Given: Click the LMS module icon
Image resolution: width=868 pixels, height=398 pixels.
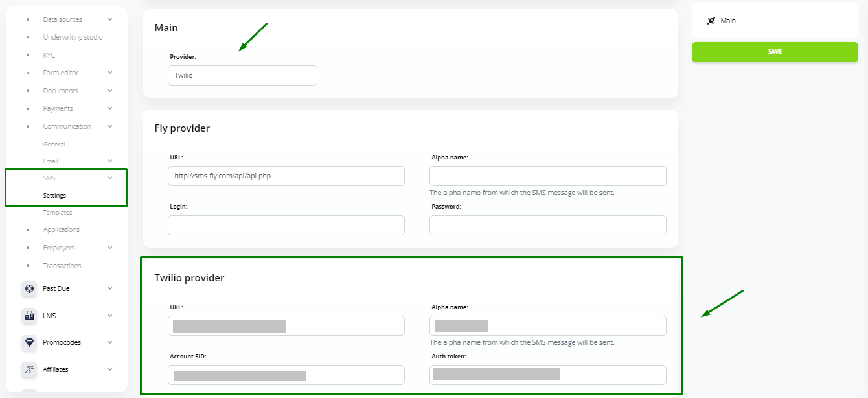Looking at the screenshot, I should pyautogui.click(x=29, y=316).
